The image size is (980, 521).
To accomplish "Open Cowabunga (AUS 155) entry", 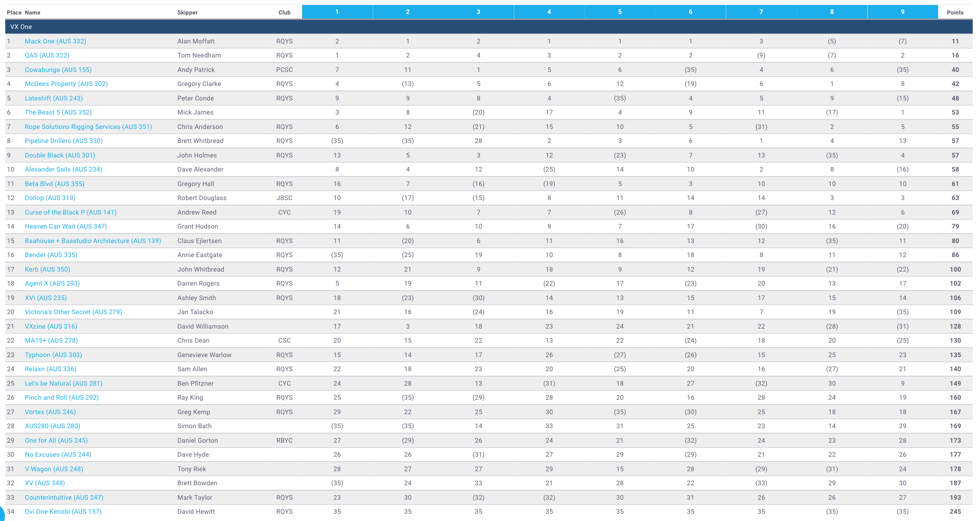I will click(58, 70).
